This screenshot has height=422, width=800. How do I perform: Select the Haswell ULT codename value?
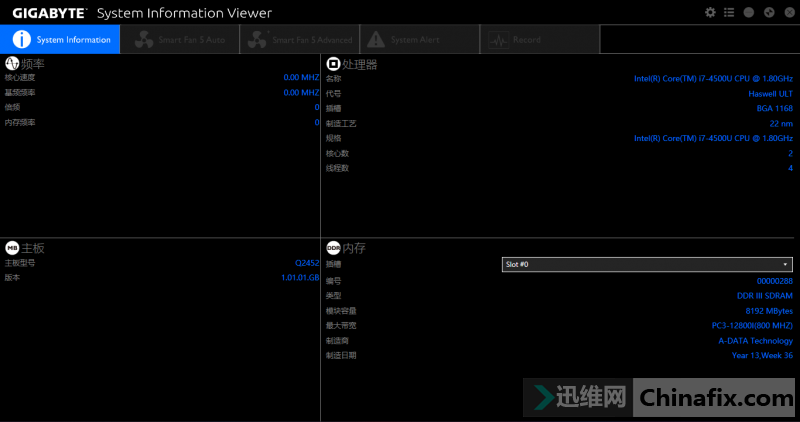pyautogui.click(x=770, y=94)
